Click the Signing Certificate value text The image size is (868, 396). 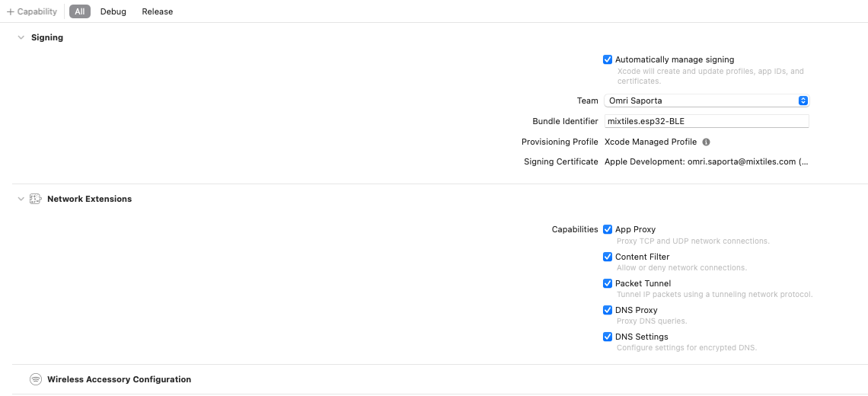click(x=706, y=161)
